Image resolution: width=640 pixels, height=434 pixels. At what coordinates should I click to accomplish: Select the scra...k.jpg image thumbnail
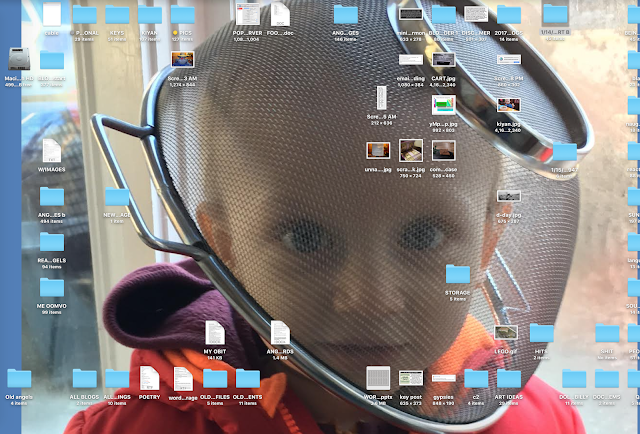411,150
